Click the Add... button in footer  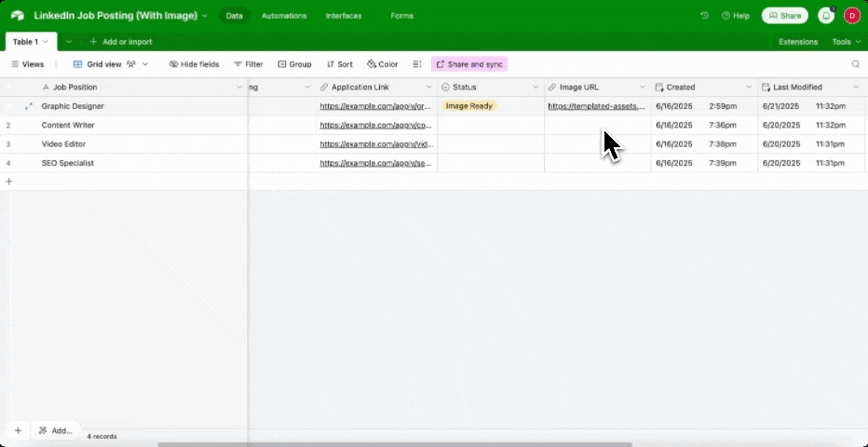pos(55,430)
